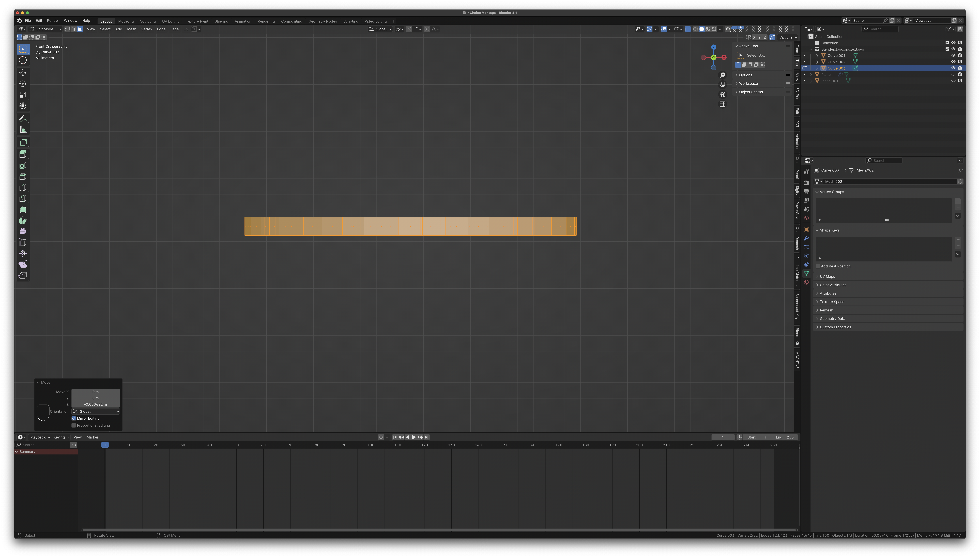Screen dimensions: 980x557
Task: Open the Geometry Nodes workspace tab
Action: (x=323, y=21)
